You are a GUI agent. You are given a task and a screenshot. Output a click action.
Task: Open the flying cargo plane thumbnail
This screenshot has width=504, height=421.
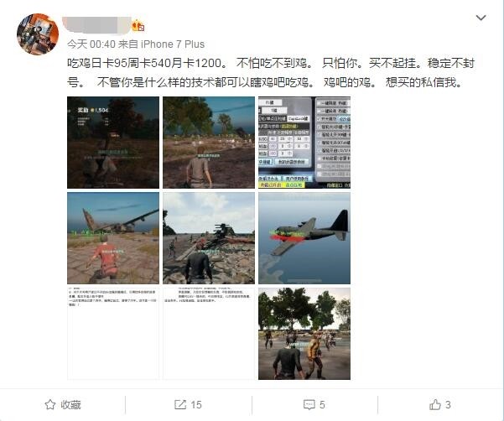[304, 238]
